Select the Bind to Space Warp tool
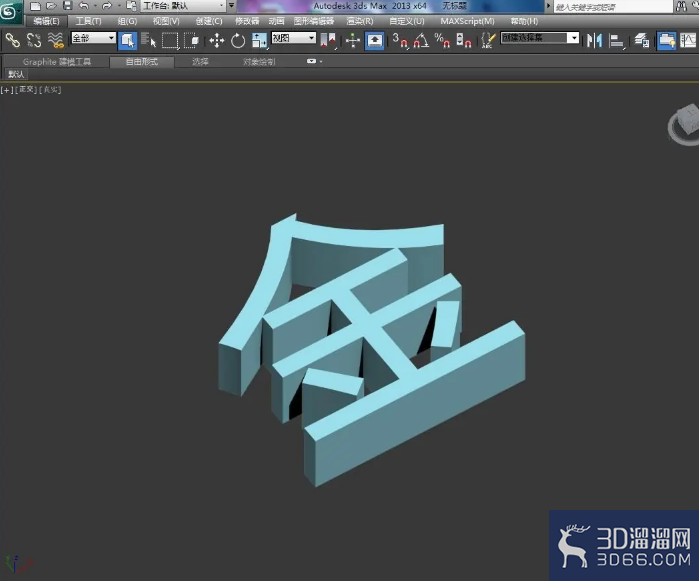Image resolution: width=699 pixels, height=581 pixels. pyautogui.click(x=56, y=41)
